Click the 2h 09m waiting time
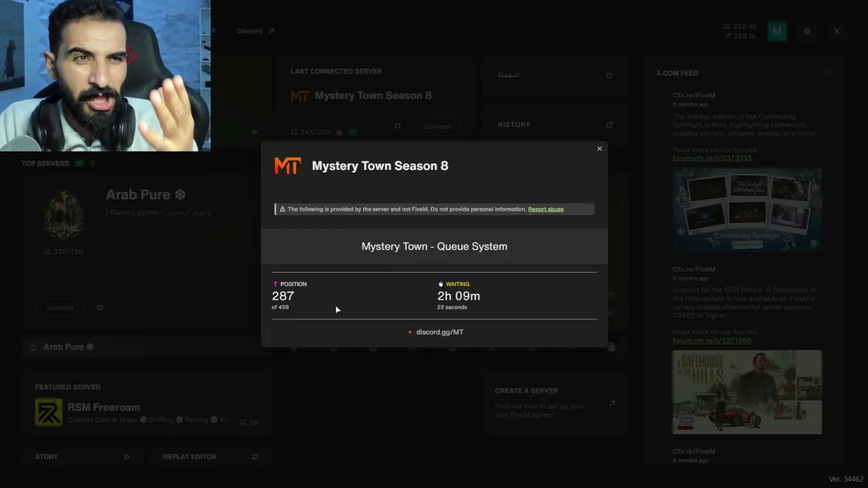Screen dimensions: 868x488 pos(458,296)
